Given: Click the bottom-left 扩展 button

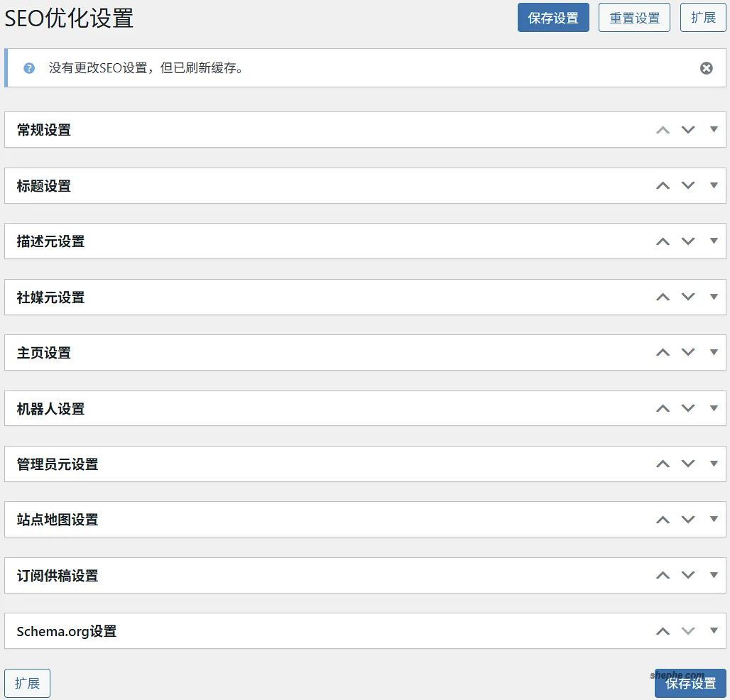Looking at the screenshot, I should click(x=27, y=683).
